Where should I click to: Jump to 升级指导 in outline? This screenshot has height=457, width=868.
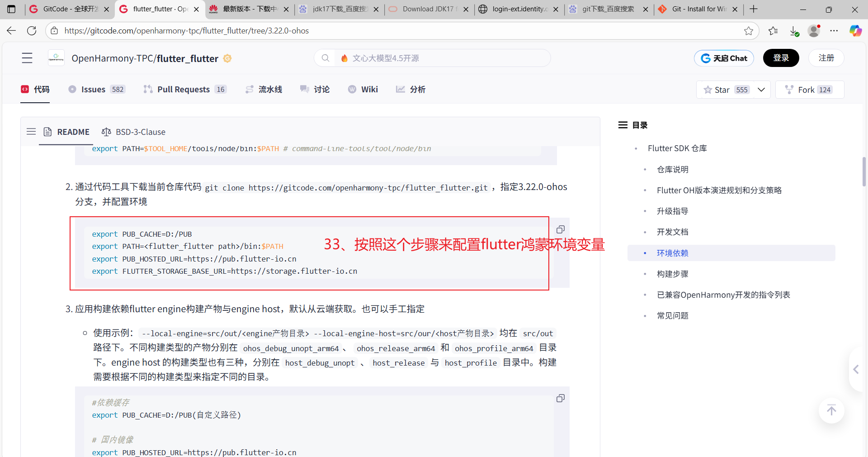(672, 211)
